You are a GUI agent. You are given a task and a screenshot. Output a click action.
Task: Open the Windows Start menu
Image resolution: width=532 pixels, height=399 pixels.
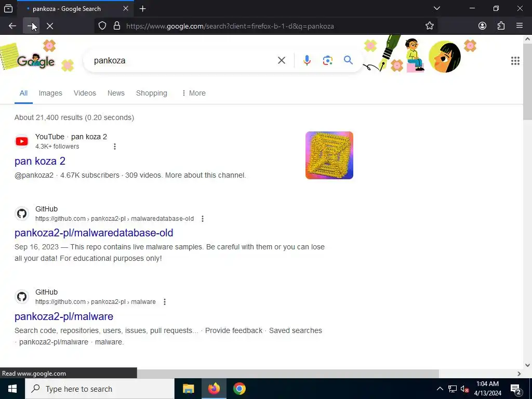pos(12,389)
